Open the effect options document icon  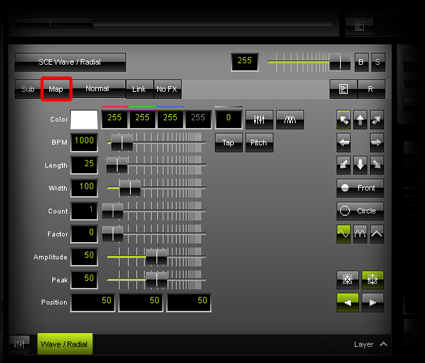click(x=343, y=89)
